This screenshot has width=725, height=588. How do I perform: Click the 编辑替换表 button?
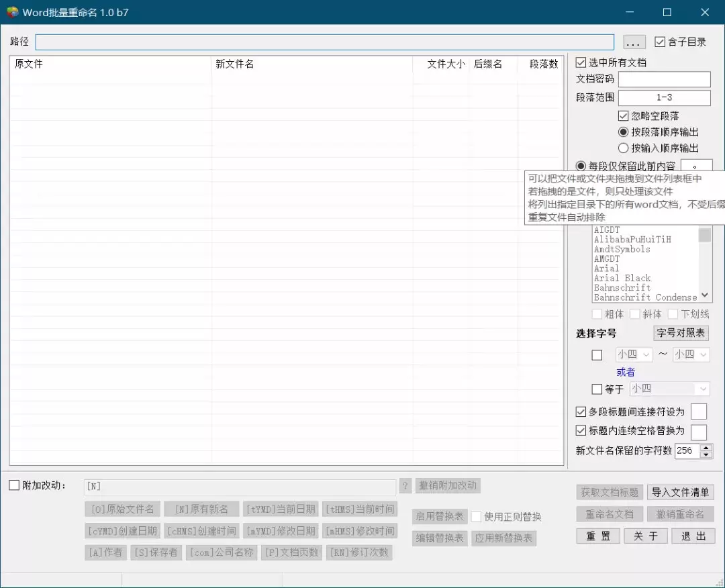point(440,538)
